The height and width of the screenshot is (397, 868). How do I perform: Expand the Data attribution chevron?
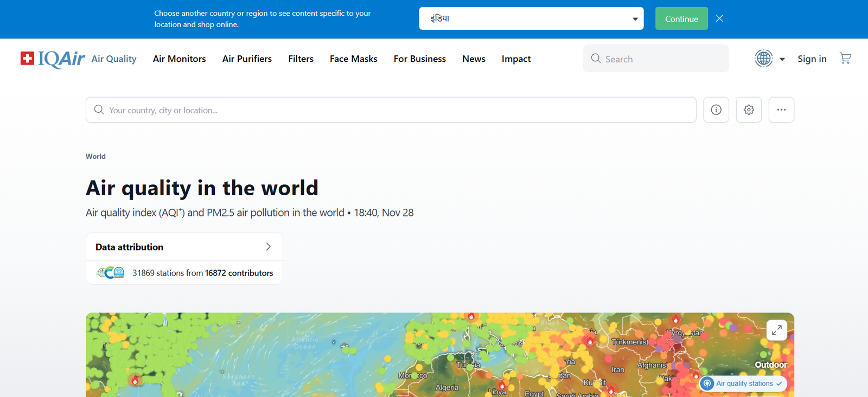(x=268, y=247)
